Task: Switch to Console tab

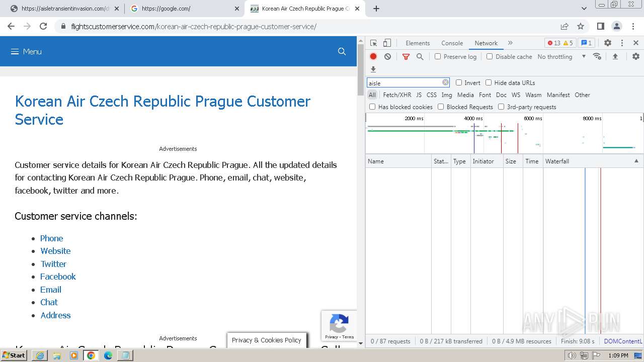Action: click(452, 43)
